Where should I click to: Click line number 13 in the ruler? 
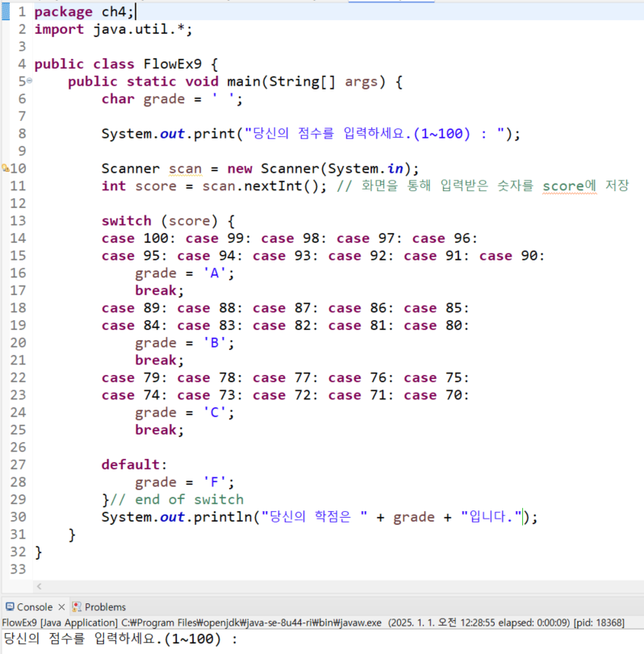coord(18,221)
